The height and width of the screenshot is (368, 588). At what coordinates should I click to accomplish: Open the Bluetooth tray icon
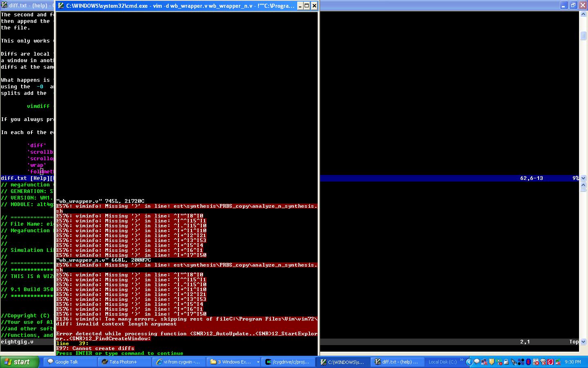pos(528,362)
